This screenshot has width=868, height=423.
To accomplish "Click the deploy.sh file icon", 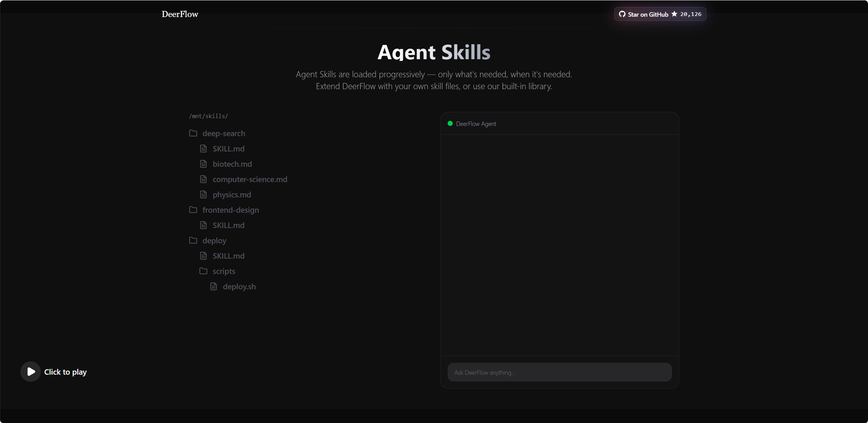I will (x=213, y=286).
